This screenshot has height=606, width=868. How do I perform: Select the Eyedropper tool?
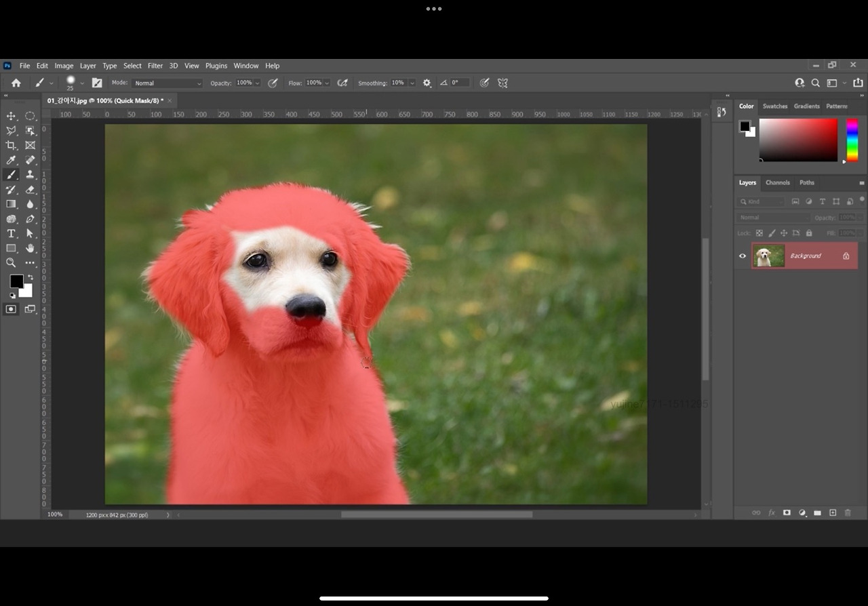(x=11, y=160)
